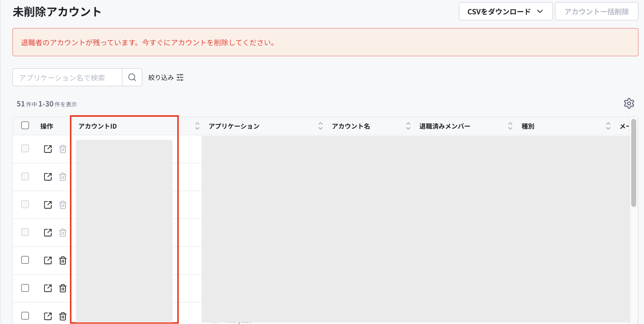The width and height of the screenshot is (644, 324).
Task: Open first row's account via external-link icon
Action: pos(48,149)
